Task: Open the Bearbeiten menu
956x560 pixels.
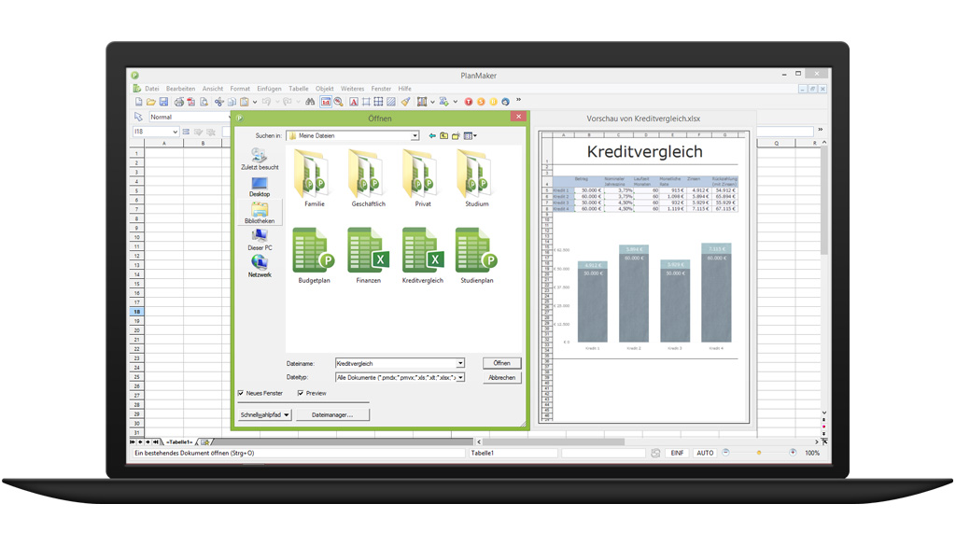Action: pyautogui.click(x=180, y=89)
